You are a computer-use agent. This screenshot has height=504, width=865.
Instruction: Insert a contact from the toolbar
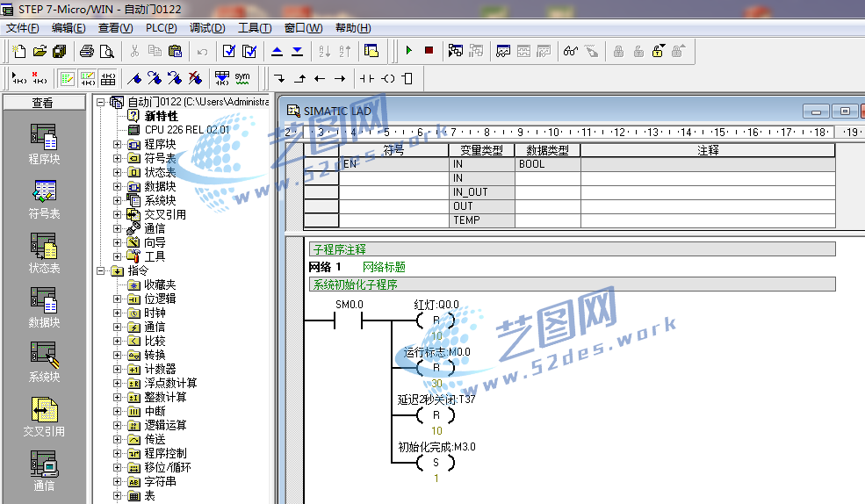[367, 79]
